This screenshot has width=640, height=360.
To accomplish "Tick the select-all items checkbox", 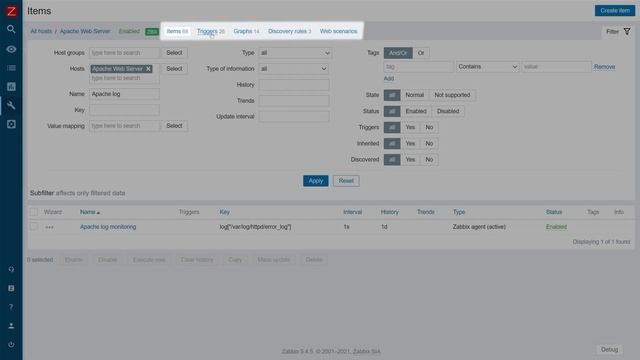I will [x=34, y=212].
